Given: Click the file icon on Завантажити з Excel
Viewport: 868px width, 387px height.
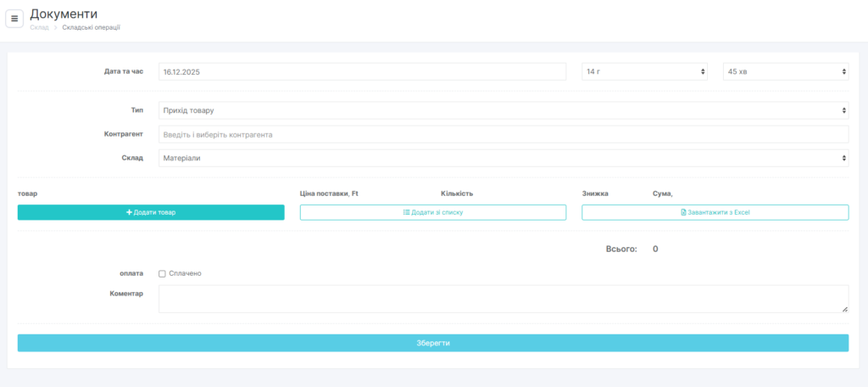Looking at the screenshot, I should (683, 212).
